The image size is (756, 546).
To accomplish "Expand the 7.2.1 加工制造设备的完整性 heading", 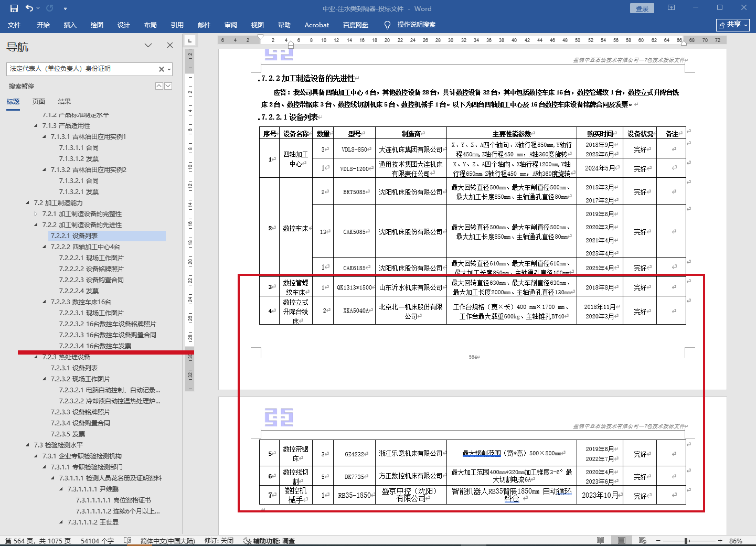I will point(36,213).
